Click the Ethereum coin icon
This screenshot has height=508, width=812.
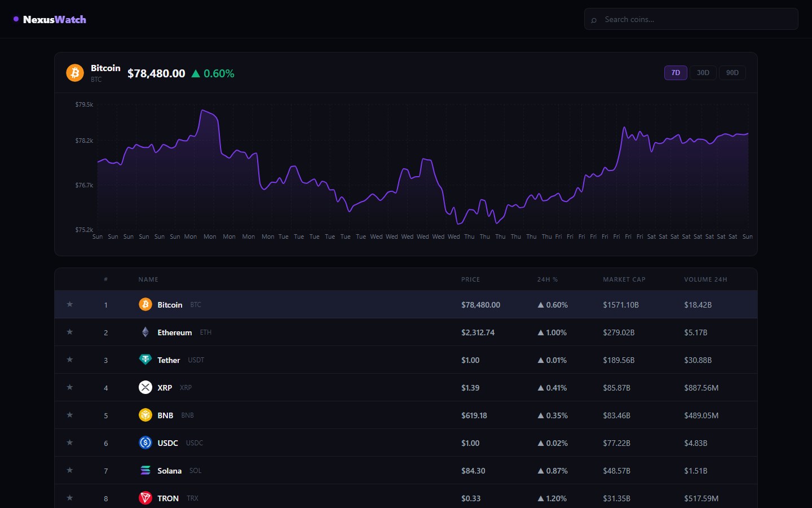(x=145, y=332)
